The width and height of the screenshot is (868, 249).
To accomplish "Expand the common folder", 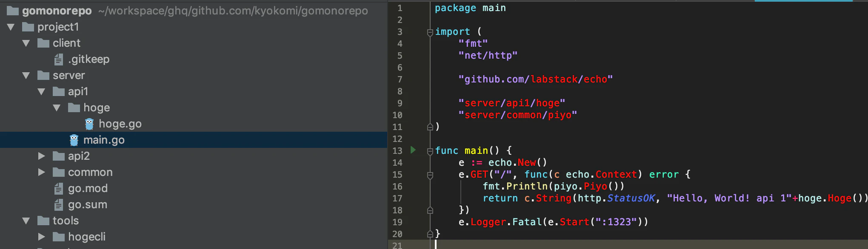I will (x=41, y=172).
